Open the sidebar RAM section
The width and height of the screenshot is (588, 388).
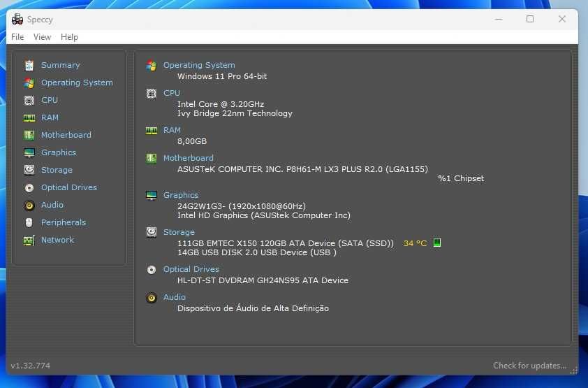coord(50,118)
